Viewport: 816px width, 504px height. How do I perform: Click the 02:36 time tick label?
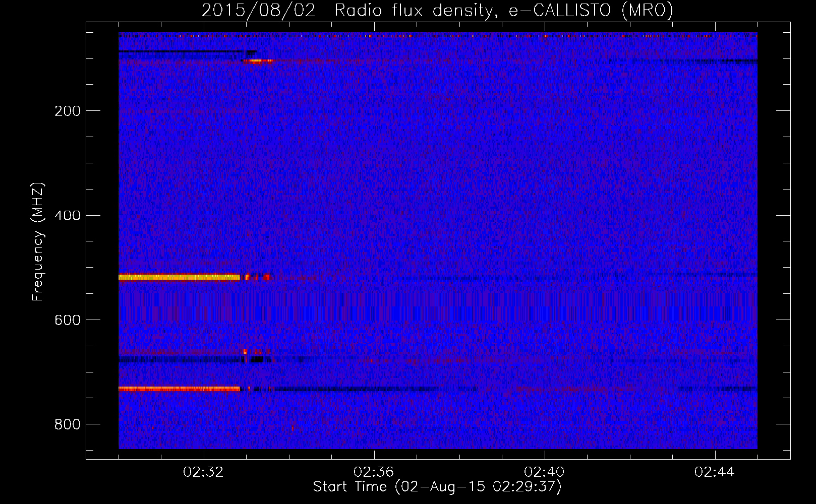tap(374, 472)
